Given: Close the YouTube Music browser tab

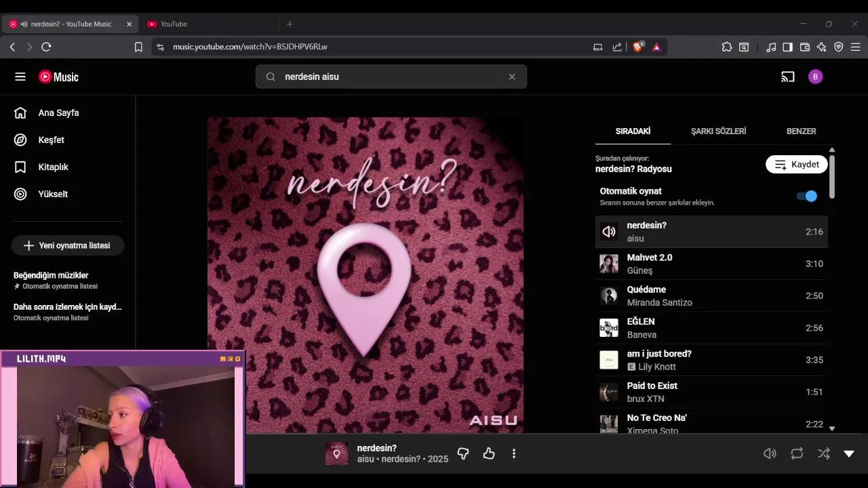Looking at the screenshot, I should coord(129,24).
